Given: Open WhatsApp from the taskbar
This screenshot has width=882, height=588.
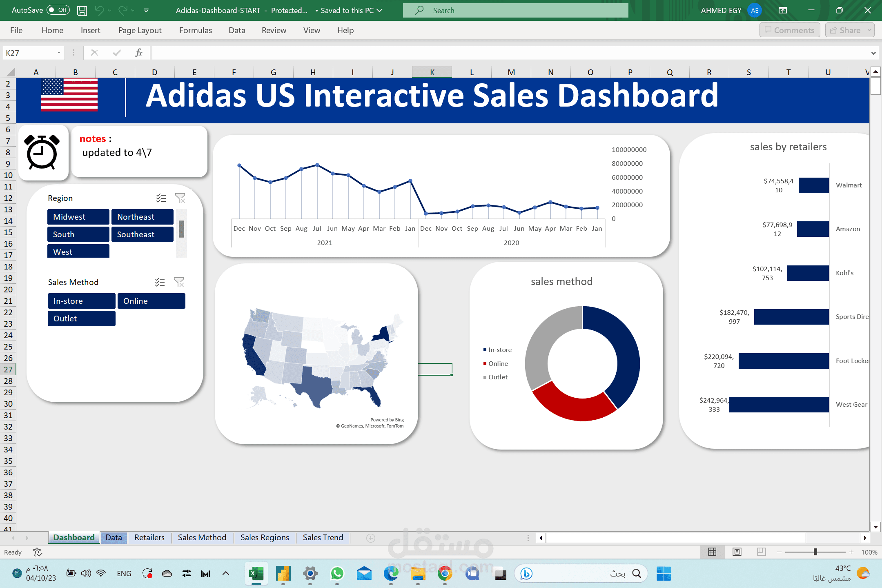Looking at the screenshot, I should 337,574.
